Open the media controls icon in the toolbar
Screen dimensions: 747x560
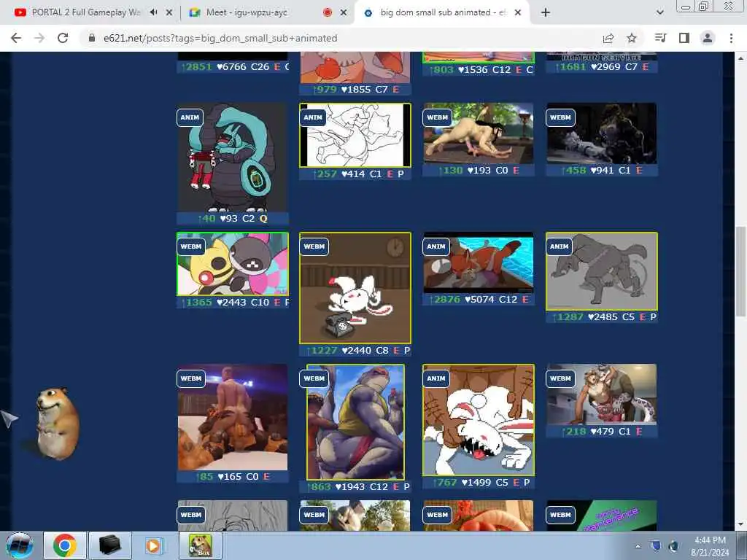pos(660,38)
